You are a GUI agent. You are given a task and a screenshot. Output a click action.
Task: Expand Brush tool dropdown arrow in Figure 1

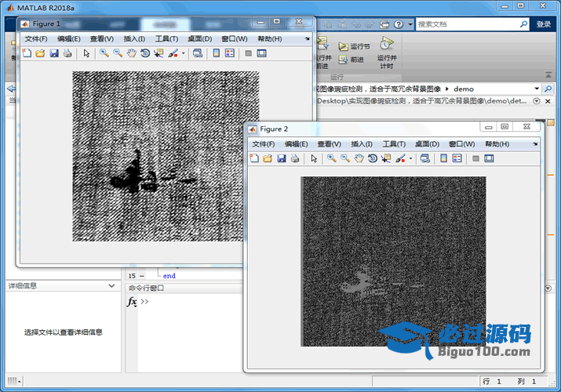[x=183, y=54]
